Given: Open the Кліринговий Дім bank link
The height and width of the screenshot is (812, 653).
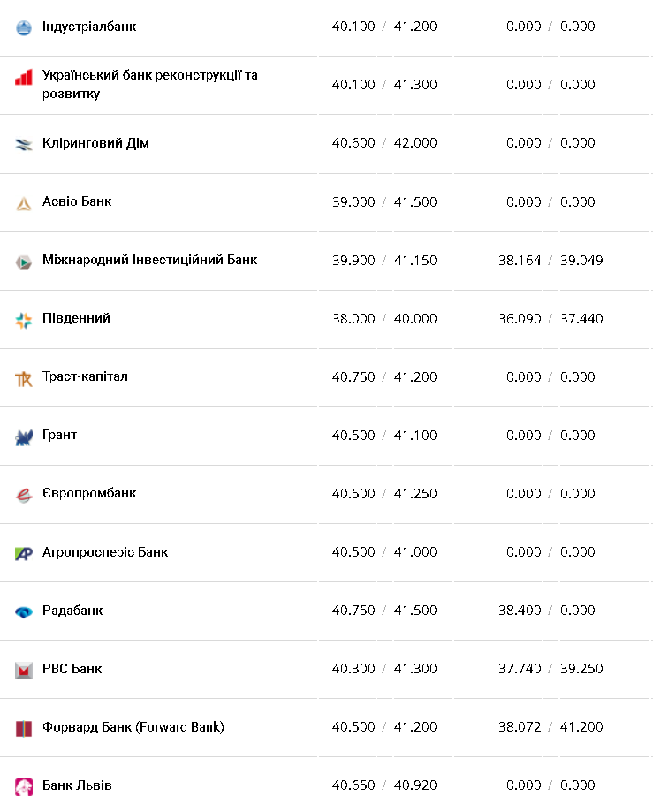Looking at the screenshot, I should tap(95, 143).
